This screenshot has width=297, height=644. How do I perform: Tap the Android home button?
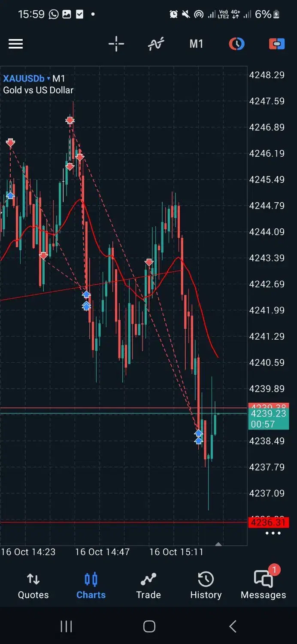point(149,626)
